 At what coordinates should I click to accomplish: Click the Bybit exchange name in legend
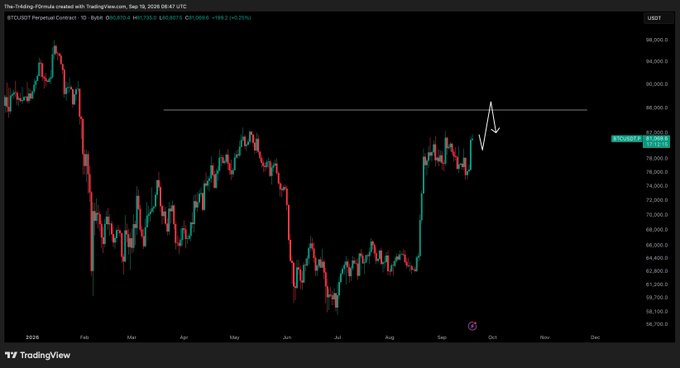(96, 18)
